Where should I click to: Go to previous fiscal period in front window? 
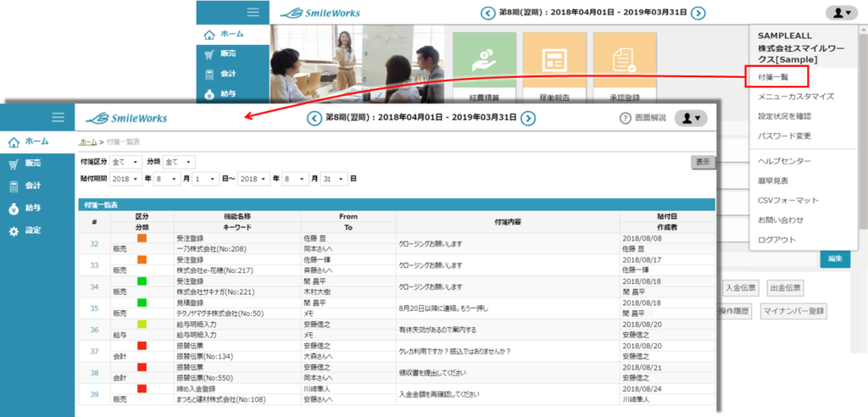(x=314, y=118)
